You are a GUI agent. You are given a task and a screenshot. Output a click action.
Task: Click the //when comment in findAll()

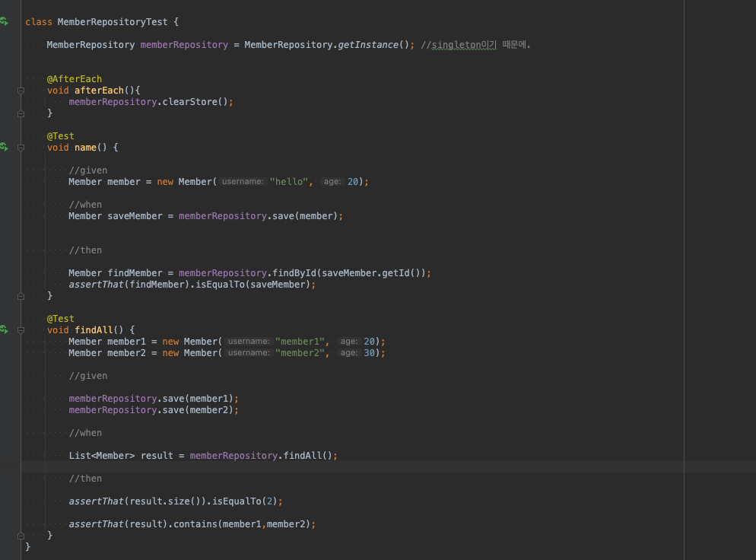(x=85, y=433)
